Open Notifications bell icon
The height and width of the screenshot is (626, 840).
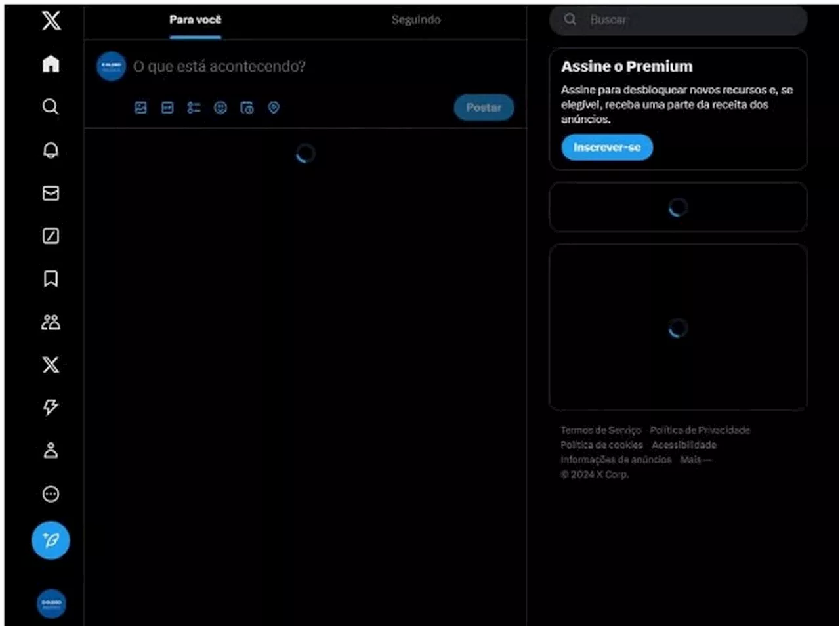pos(51,150)
